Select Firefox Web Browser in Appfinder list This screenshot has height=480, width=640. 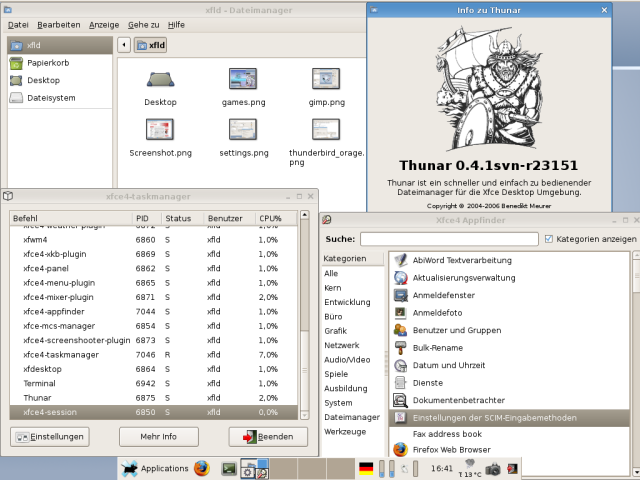coord(509,450)
